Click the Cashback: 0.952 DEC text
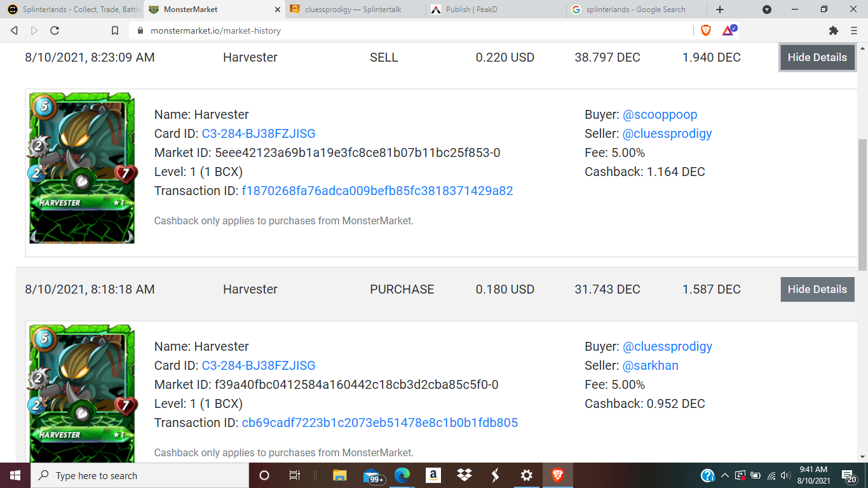 (645, 403)
